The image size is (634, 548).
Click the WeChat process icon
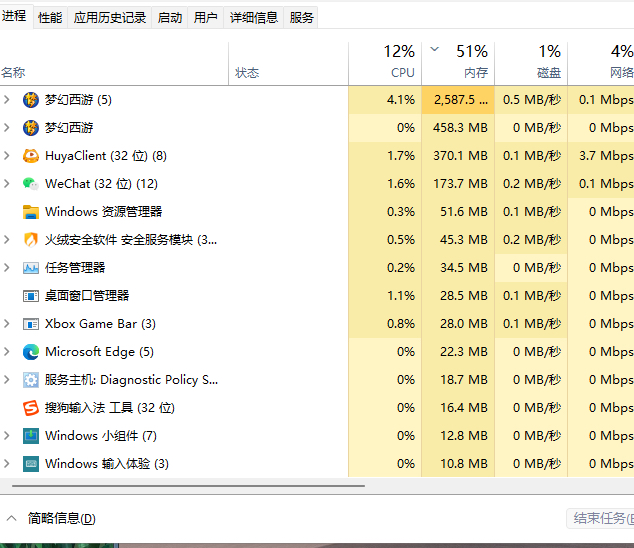pos(31,184)
